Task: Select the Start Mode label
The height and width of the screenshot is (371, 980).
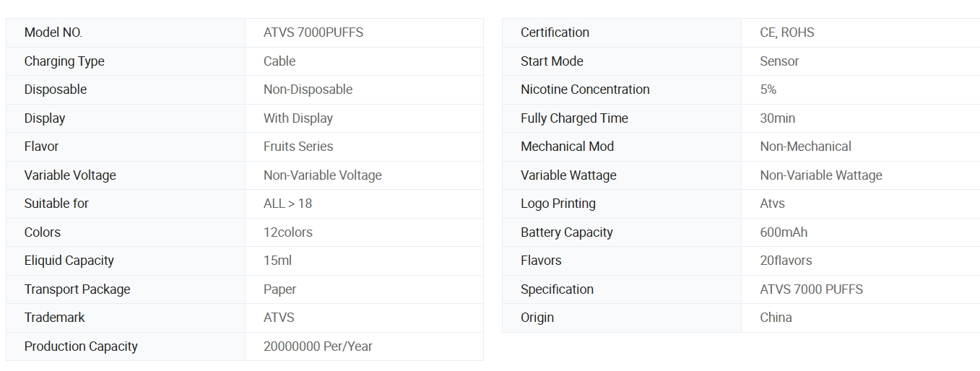Action: tap(552, 61)
